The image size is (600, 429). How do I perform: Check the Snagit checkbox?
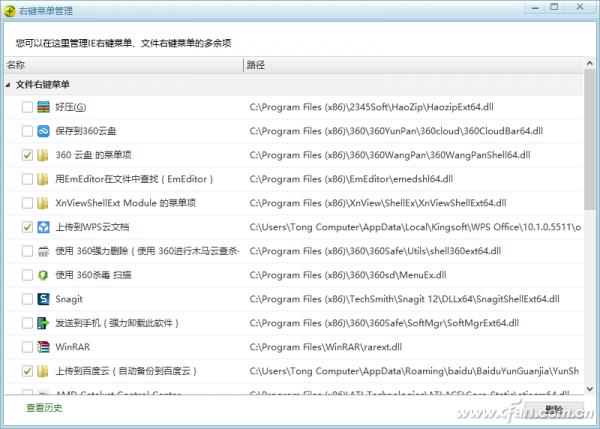coord(27,299)
